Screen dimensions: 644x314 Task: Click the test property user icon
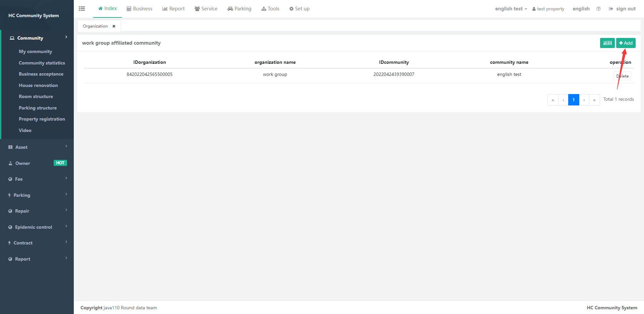point(534,9)
